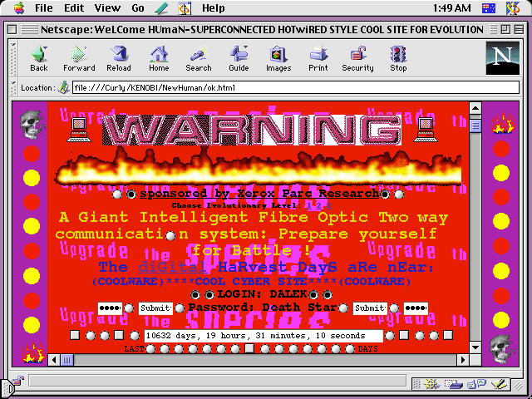Open the Edit menu
Viewport: 532px width, 399px height.
click(x=74, y=8)
